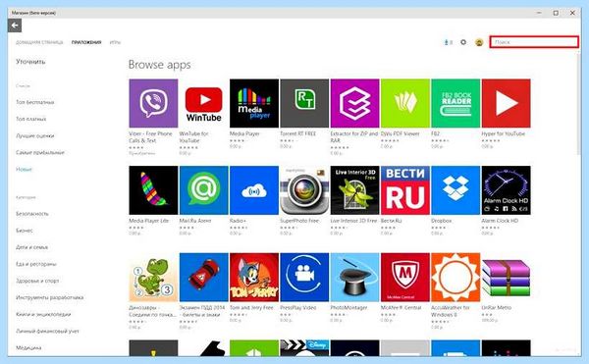Choose the Еда и рестораны category
This screenshot has height=364, width=589.
(36, 264)
